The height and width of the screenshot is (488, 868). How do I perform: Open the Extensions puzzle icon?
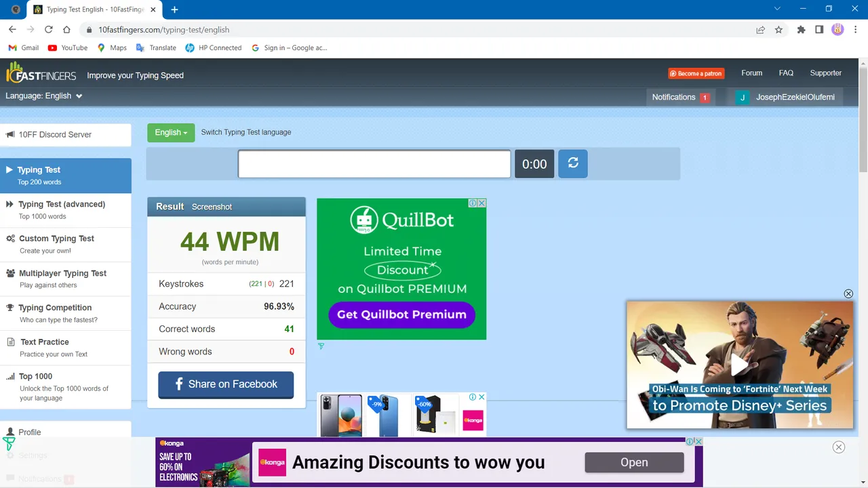coord(802,30)
